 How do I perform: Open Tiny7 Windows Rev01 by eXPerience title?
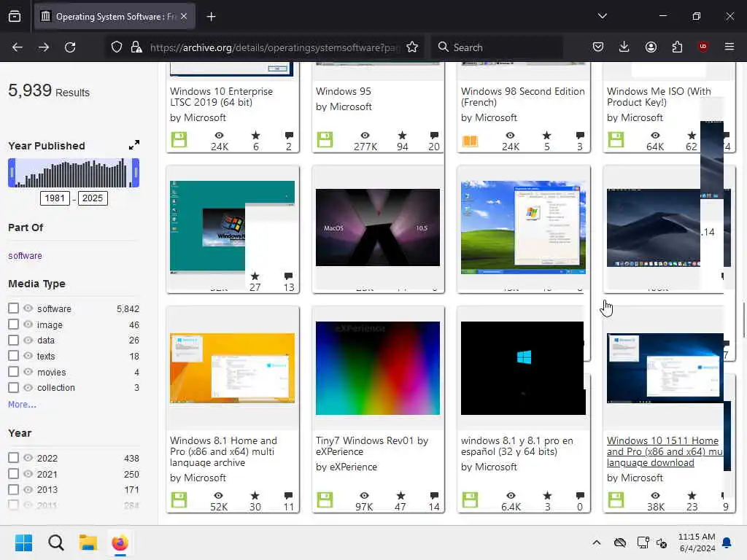[x=371, y=446]
